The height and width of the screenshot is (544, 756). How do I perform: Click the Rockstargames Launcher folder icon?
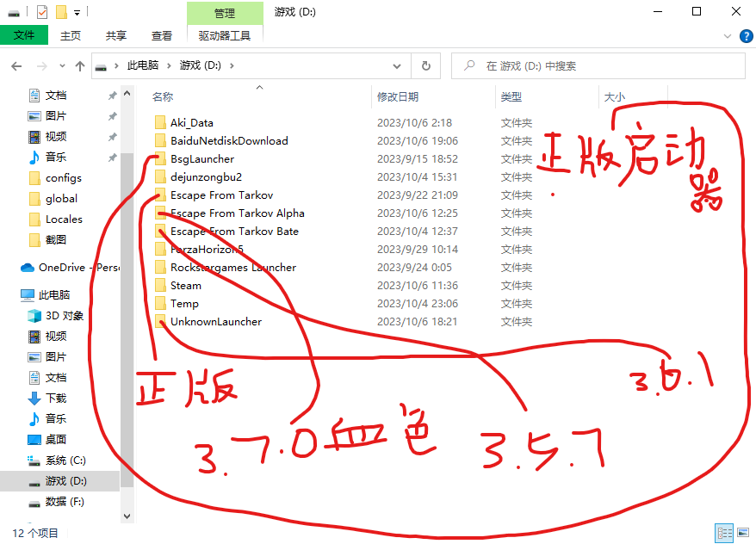click(x=160, y=268)
